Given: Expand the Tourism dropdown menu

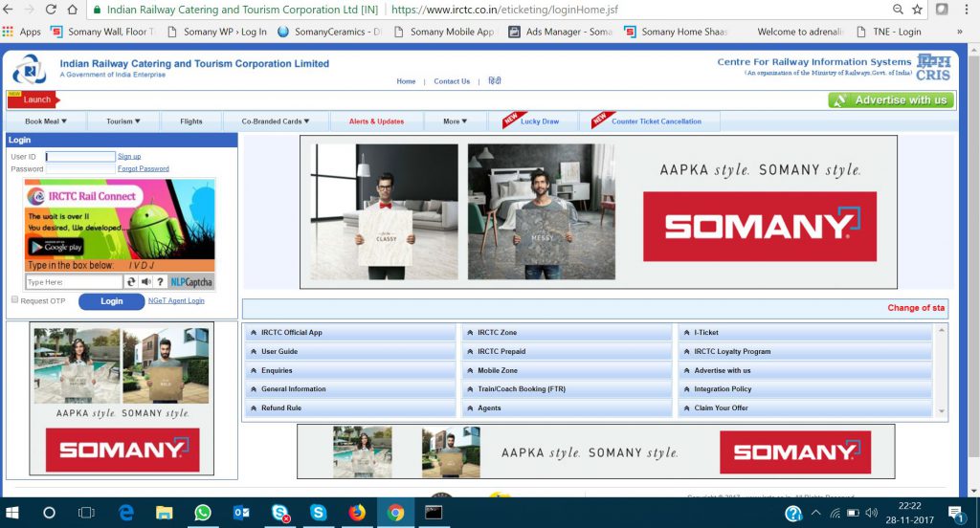Looking at the screenshot, I should click(123, 121).
